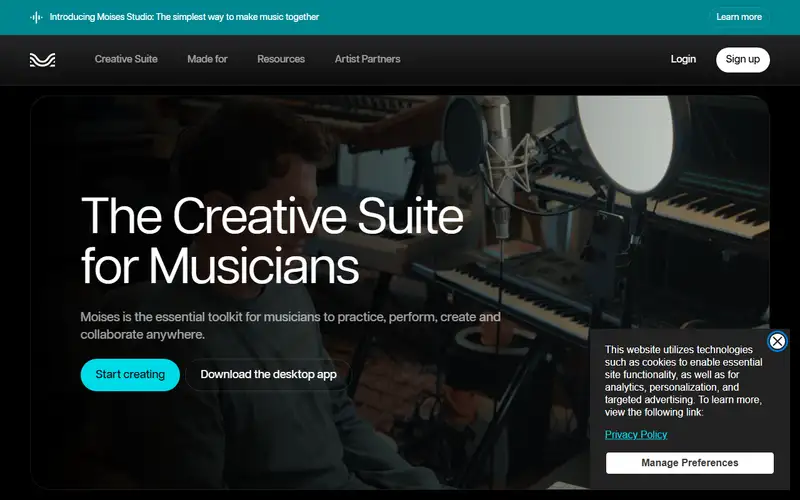Click the Moises wave logo
The image size is (800, 500).
[x=42, y=60]
